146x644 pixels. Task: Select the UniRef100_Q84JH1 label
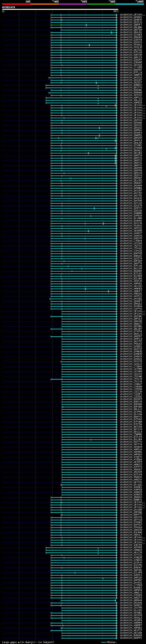pos(131,32)
